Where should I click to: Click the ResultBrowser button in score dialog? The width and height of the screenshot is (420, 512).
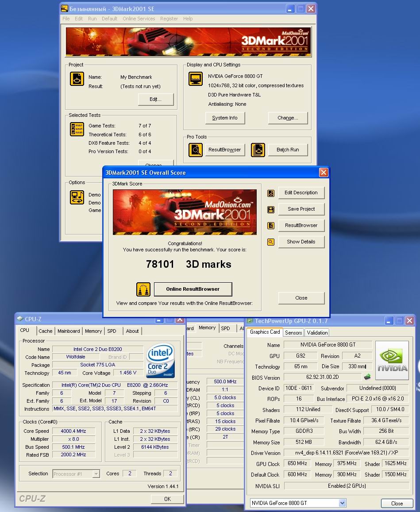[301, 225]
